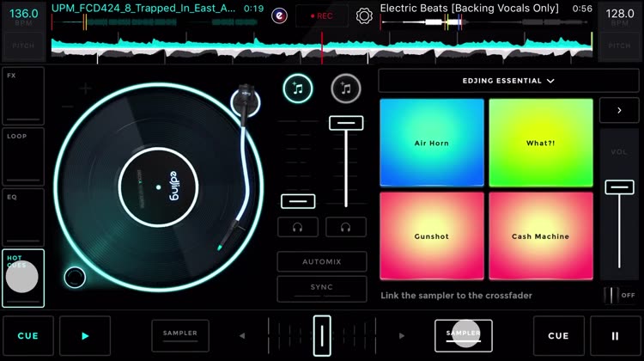Go to next sampler page arrow

pos(619,110)
